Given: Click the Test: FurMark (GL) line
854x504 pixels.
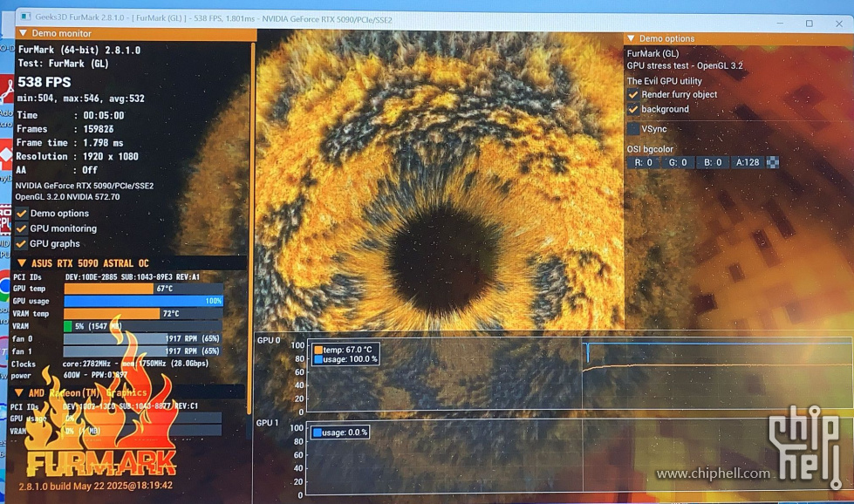Looking at the screenshot, I should pyautogui.click(x=63, y=64).
